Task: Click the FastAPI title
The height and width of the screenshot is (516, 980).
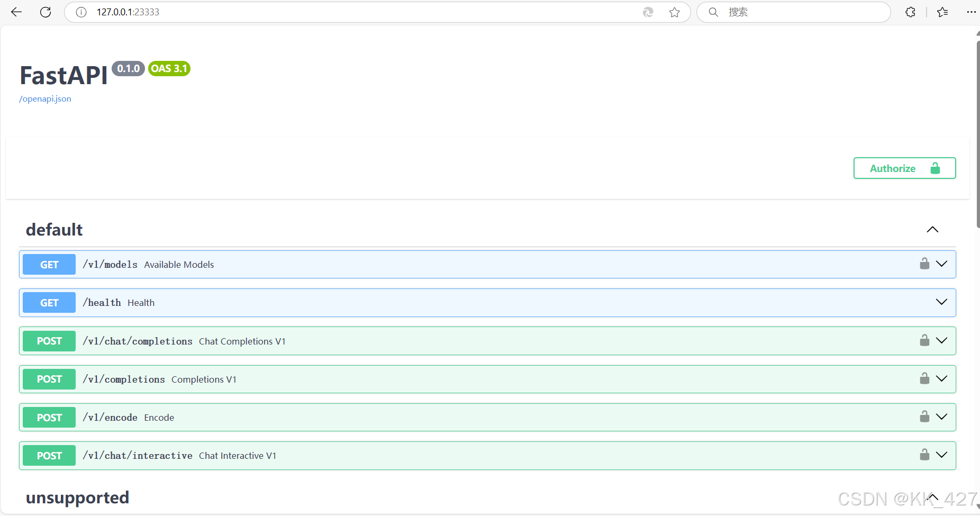Action: click(x=63, y=75)
